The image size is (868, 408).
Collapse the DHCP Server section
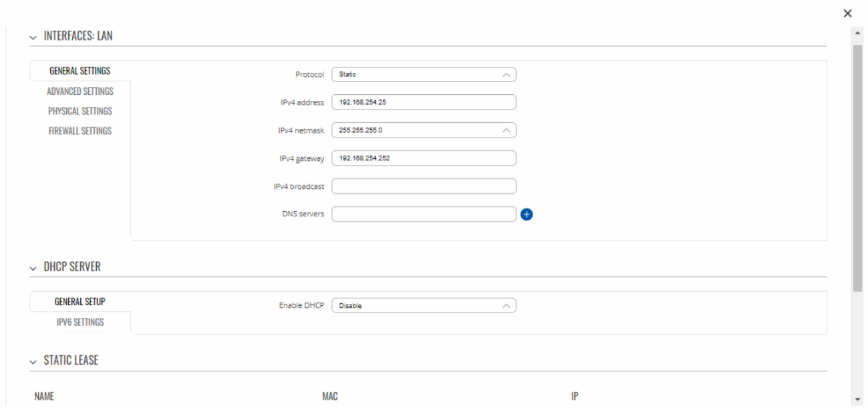click(33, 267)
